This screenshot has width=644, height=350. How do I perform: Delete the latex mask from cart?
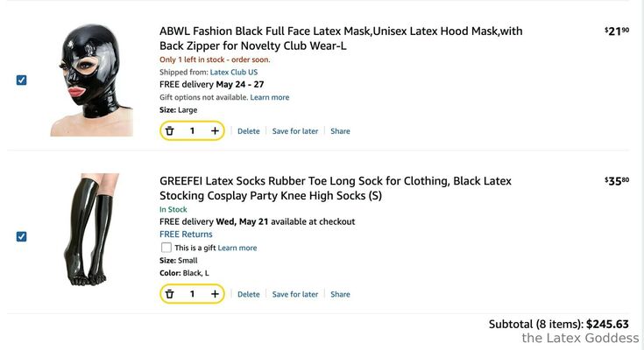point(249,131)
